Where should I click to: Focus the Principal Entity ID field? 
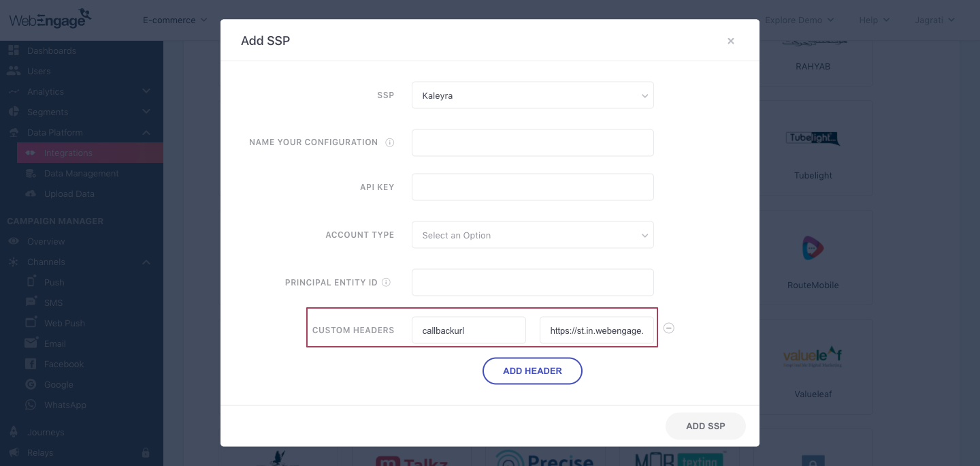tap(532, 282)
